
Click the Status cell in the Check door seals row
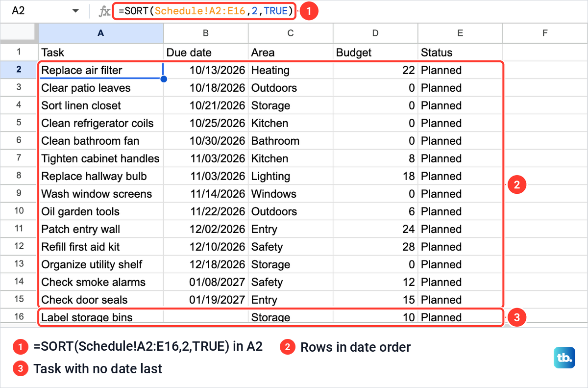pyautogui.click(x=460, y=300)
